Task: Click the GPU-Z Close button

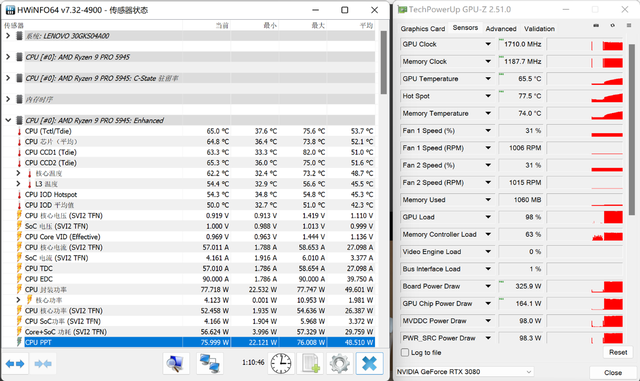Action: coord(613,372)
